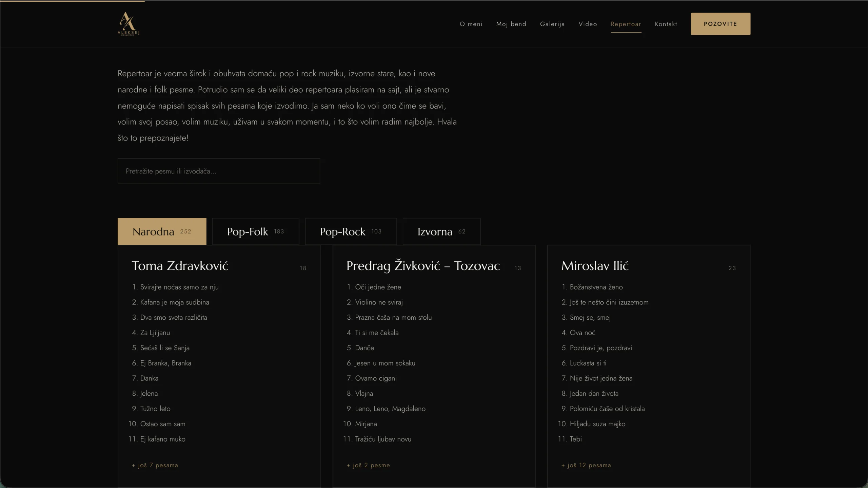Select song 'Za Ljiljanu'
Image resolution: width=868 pixels, height=488 pixels.
coord(155,333)
